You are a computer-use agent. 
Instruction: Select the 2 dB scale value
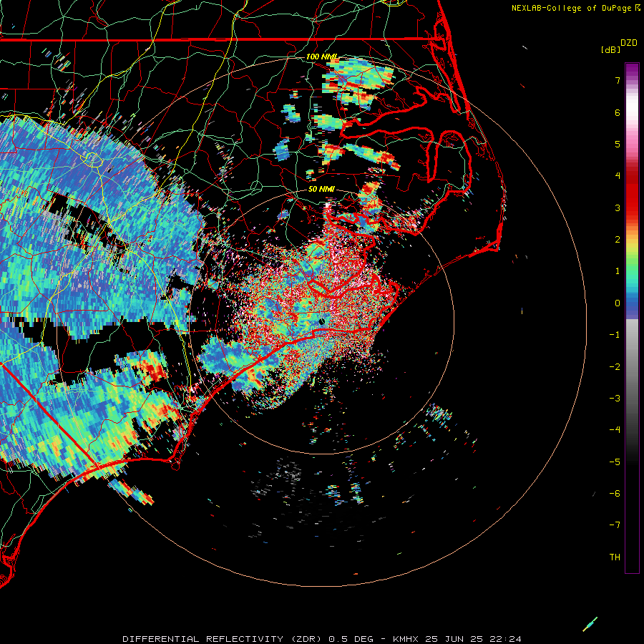pyautogui.click(x=618, y=240)
